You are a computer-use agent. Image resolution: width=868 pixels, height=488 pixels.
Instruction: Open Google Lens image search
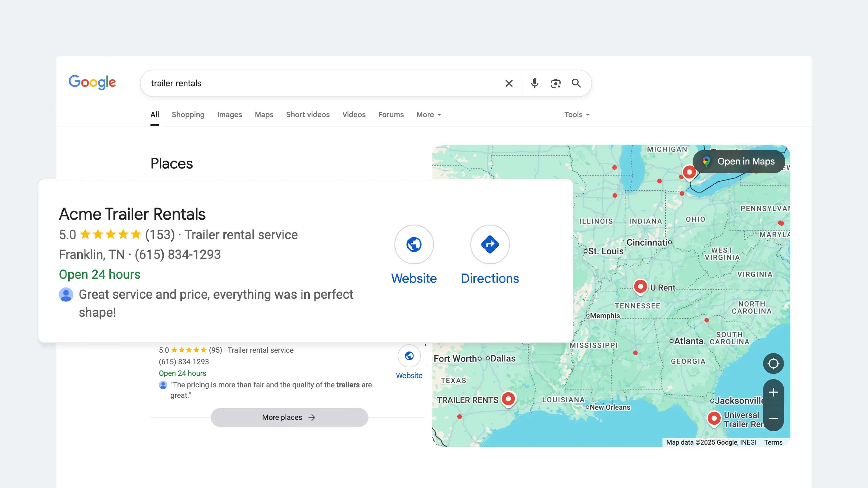[x=556, y=83]
